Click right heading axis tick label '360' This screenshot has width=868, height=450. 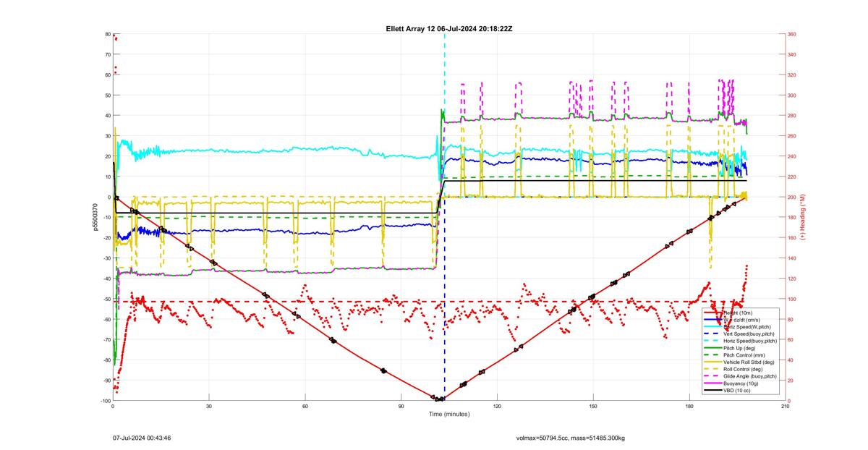(x=792, y=34)
